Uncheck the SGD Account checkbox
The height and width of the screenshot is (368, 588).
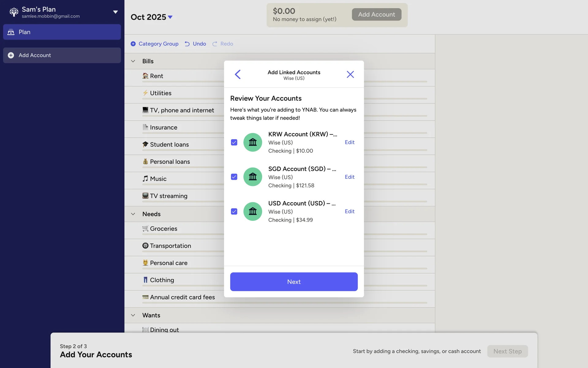tap(234, 177)
